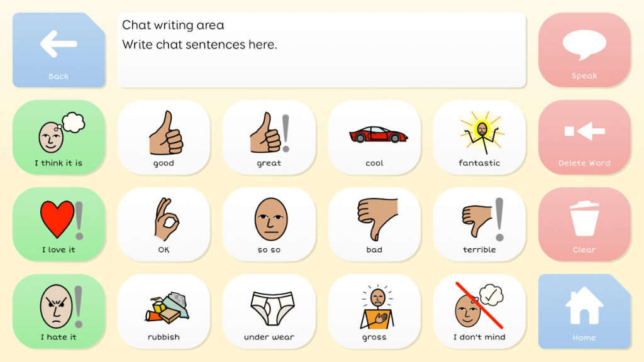This screenshot has width=644, height=362.
Task: Speak the written chat sentence aloud
Action: click(584, 50)
